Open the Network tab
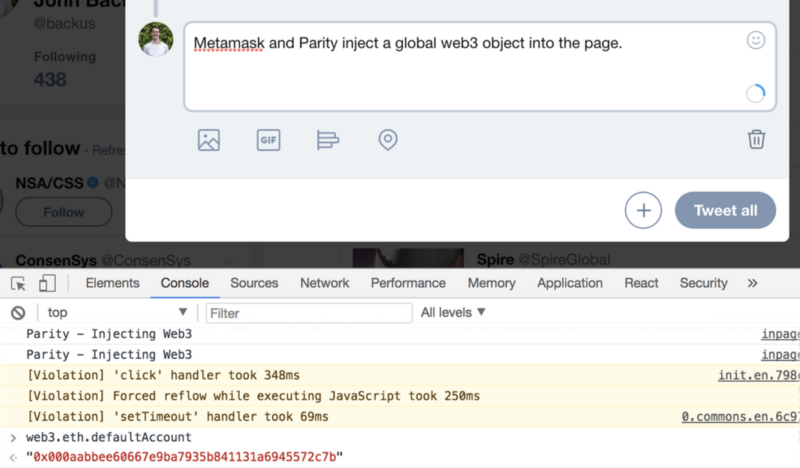The width and height of the screenshot is (800, 468). click(x=324, y=283)
